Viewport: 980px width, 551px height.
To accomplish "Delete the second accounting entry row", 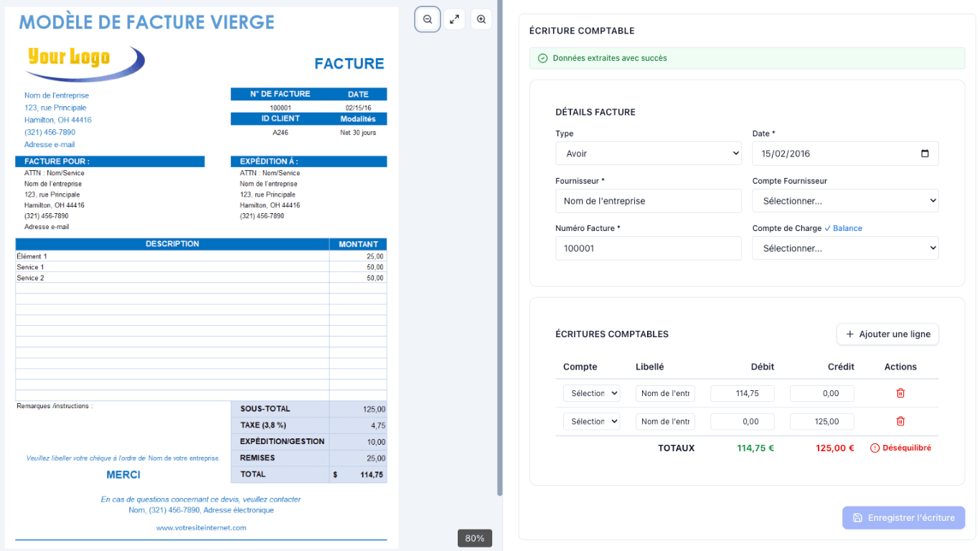I will tap(900, 421).
